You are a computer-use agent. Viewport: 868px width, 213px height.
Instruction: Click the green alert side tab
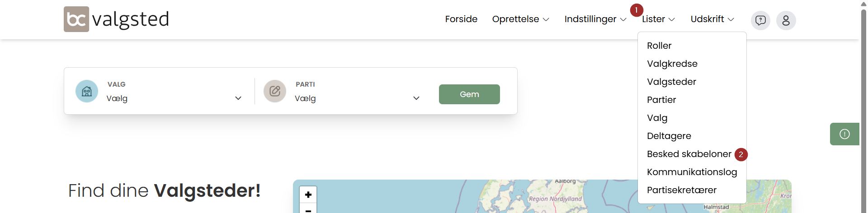(x=844, y=134)
